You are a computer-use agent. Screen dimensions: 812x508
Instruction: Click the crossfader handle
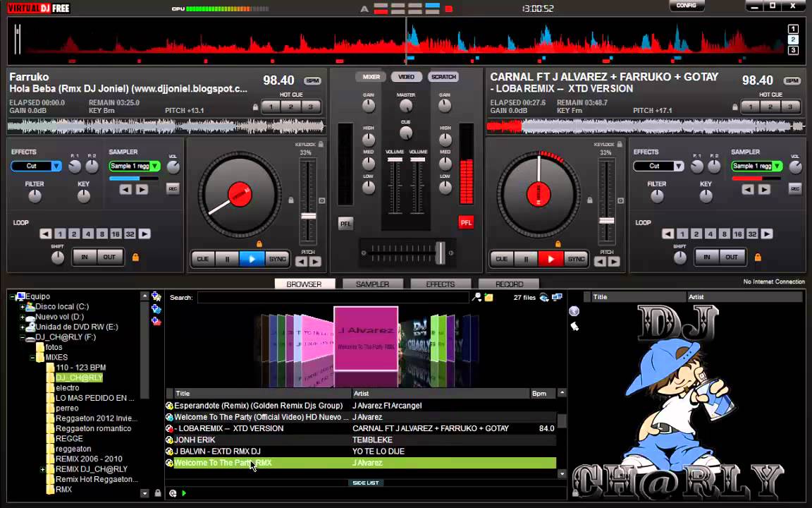click(x=440, y=253)
